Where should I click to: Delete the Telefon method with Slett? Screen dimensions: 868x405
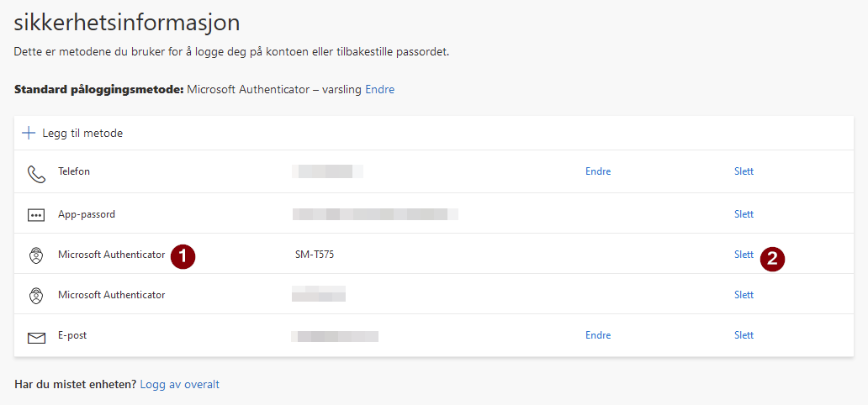744,171
